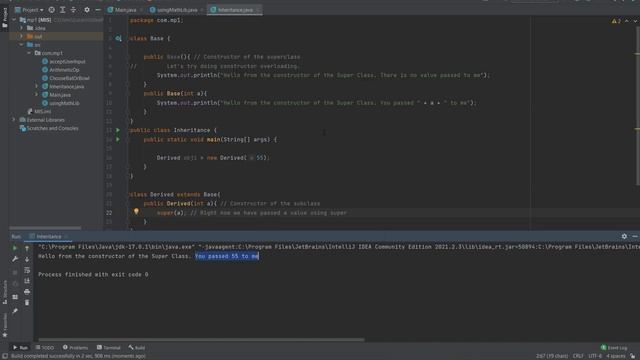The width and height of the screenshot is (640, 360).
Task: Collapse the src folder
Action: [x=22, y=45]
